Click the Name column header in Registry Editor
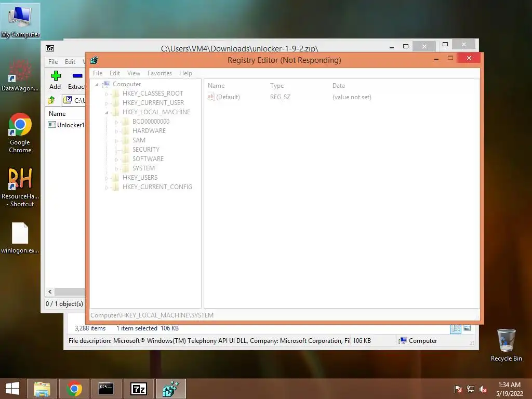This screenshot has width=532, height=399. 216,86
